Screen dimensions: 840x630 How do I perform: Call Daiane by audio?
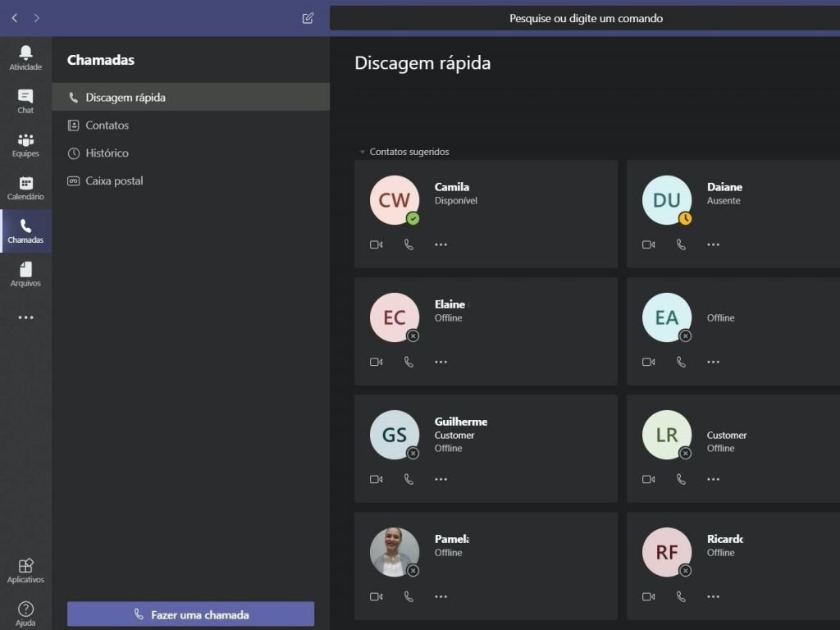[x=681, y=244]
